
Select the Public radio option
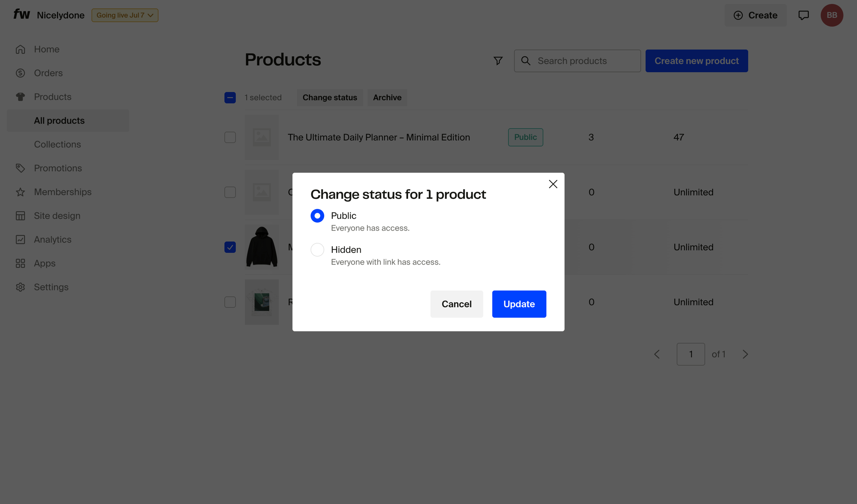pyautogui.click(x=317, y=216)
